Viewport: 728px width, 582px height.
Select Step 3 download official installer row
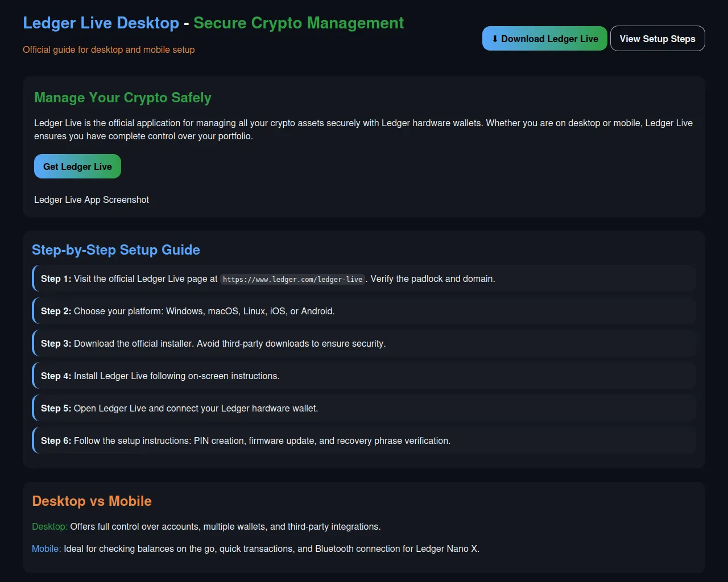click(364, 343)
